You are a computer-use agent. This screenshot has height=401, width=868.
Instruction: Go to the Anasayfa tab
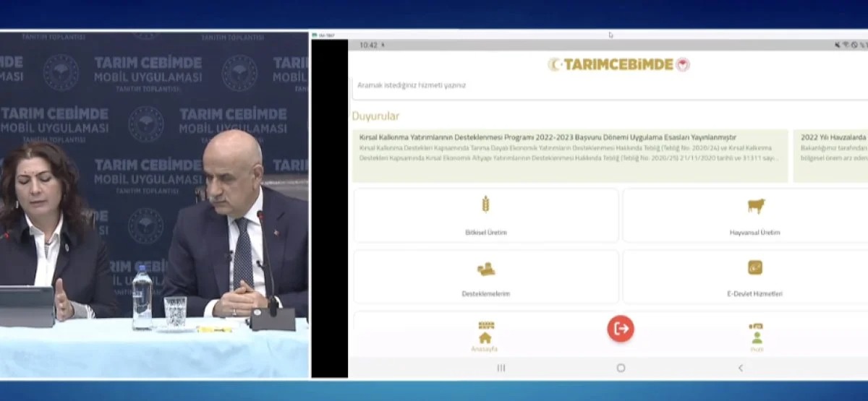485,341
